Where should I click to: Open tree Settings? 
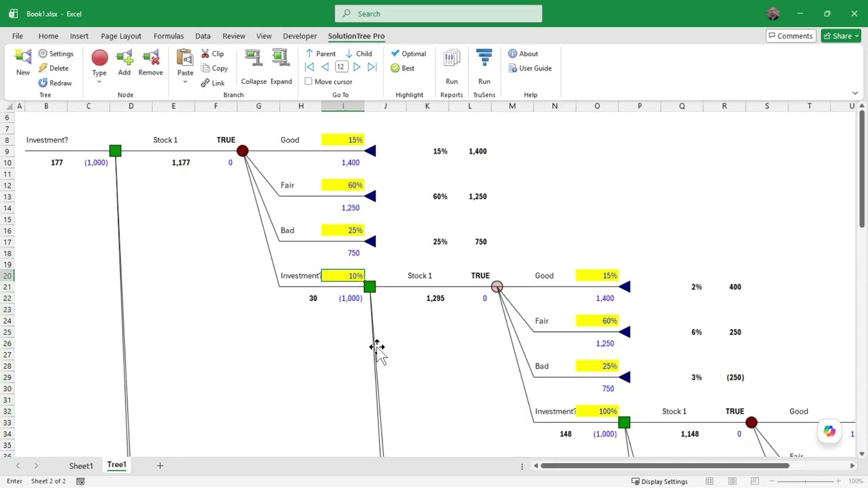[x=56, y=54]
